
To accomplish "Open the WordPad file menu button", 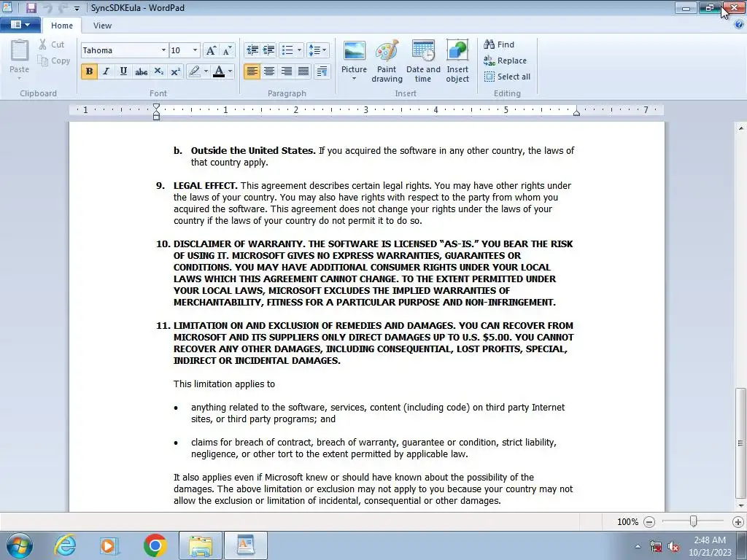I will (20, 25).
